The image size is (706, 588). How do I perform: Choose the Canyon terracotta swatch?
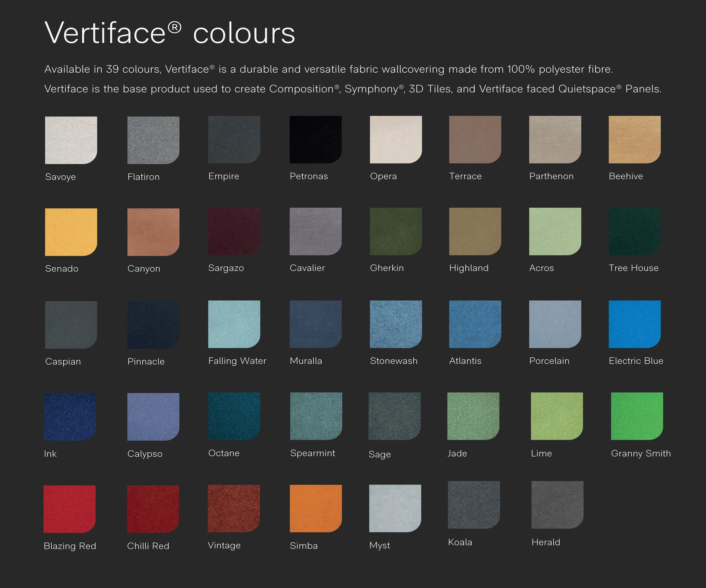point(153,232)
